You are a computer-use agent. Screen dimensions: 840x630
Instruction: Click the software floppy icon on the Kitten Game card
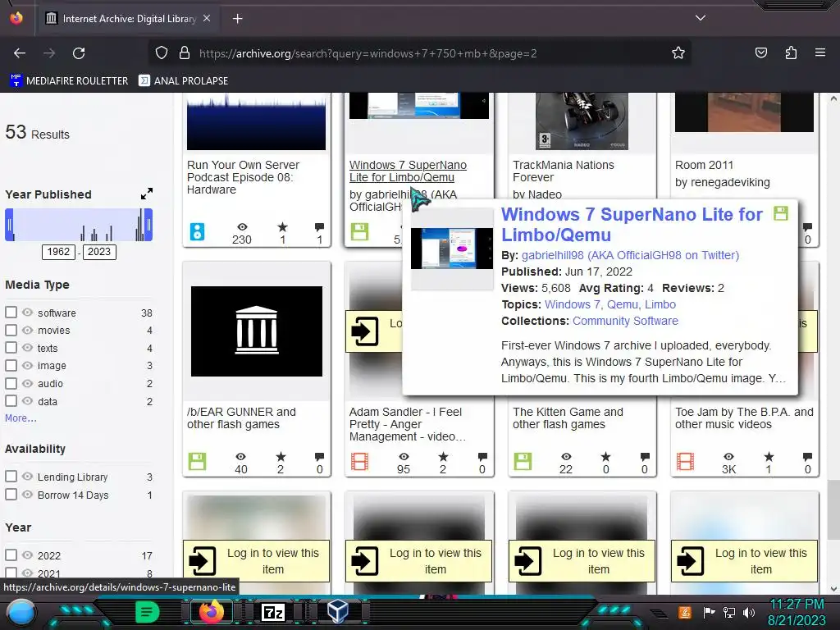523,461
